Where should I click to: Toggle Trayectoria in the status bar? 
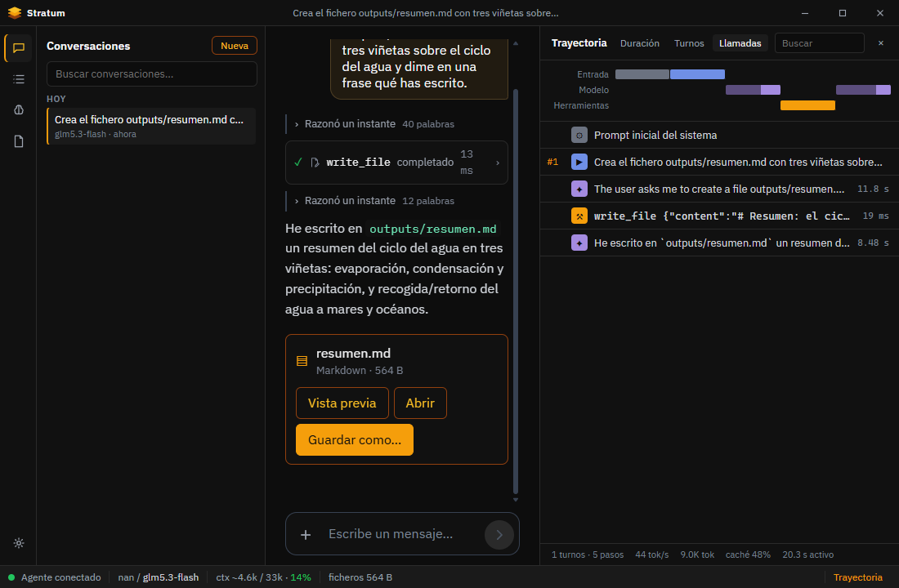click(x=857, y=577)
